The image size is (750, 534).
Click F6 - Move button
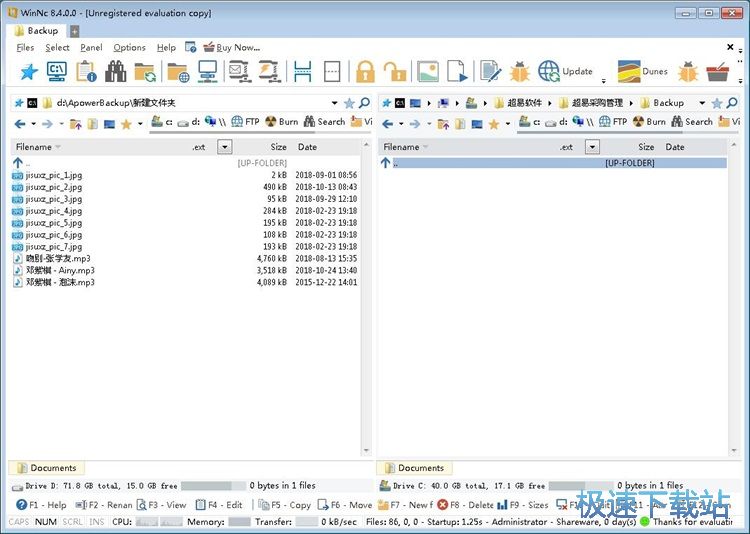[345, 505]
